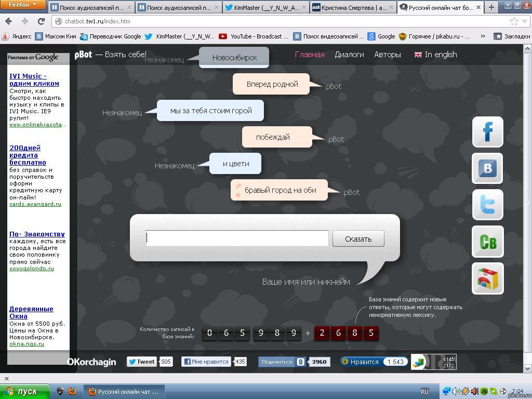Open Firefox icon in quick launch
The width and height of the screenshot is (532, 399).
(x=72, y=391)
